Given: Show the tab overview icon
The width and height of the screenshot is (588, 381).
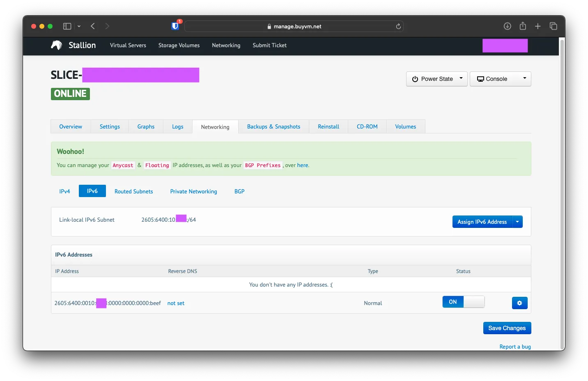Looking at the screenshot, I should click(554, 26).
